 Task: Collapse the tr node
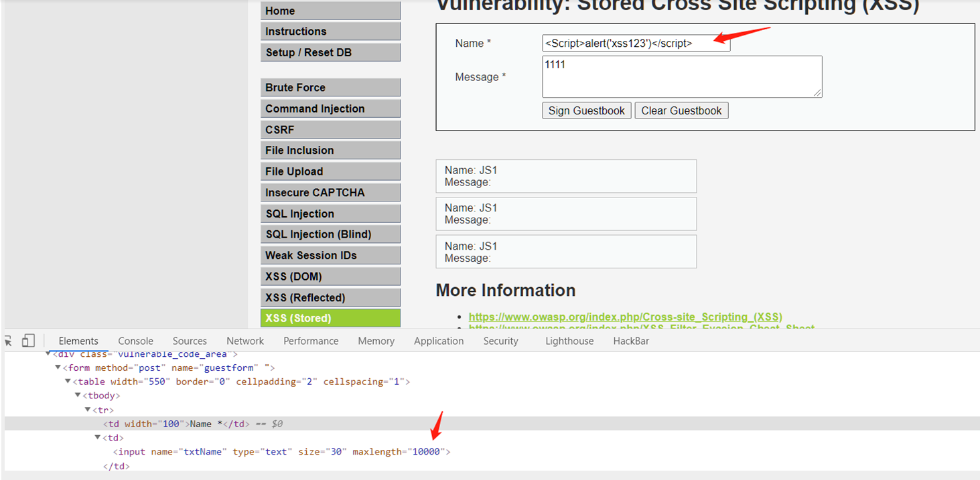point(87,410)
